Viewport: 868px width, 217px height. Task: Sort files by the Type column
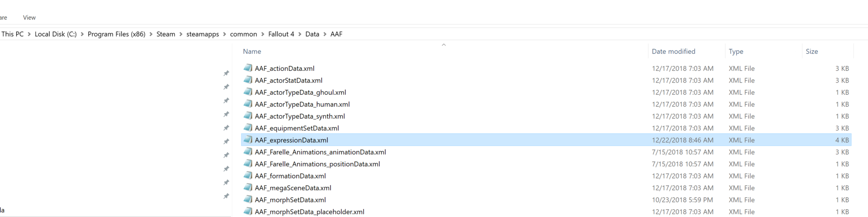click(736, 51)
